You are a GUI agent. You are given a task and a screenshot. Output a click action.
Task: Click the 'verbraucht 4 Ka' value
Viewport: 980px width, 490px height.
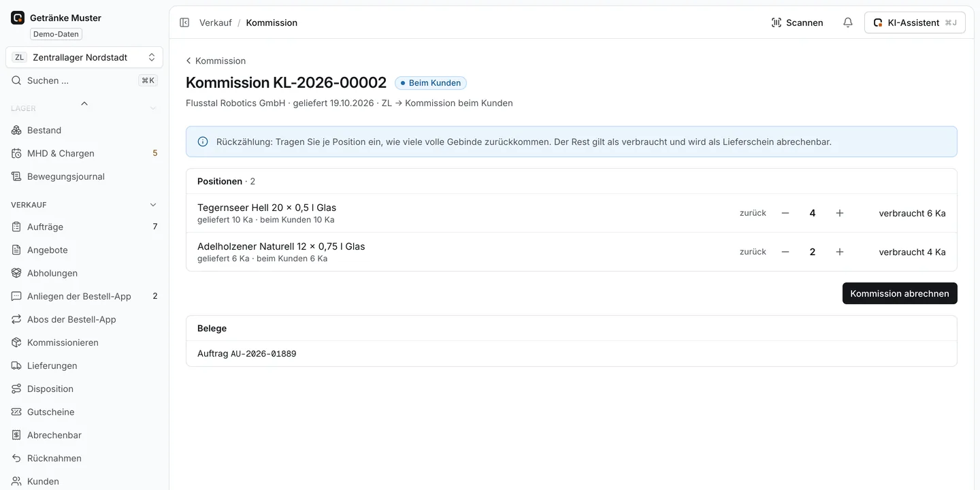[x=913, y=252]
